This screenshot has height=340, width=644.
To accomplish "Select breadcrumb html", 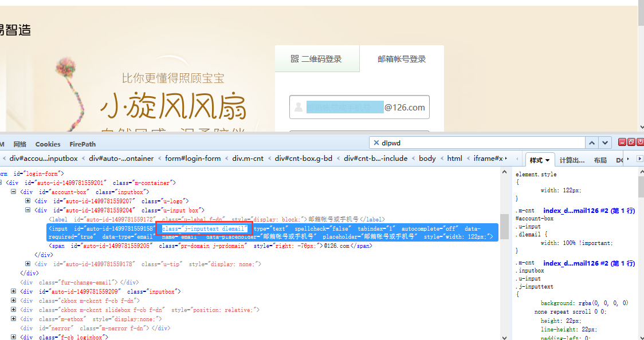I will pos(454,159).
